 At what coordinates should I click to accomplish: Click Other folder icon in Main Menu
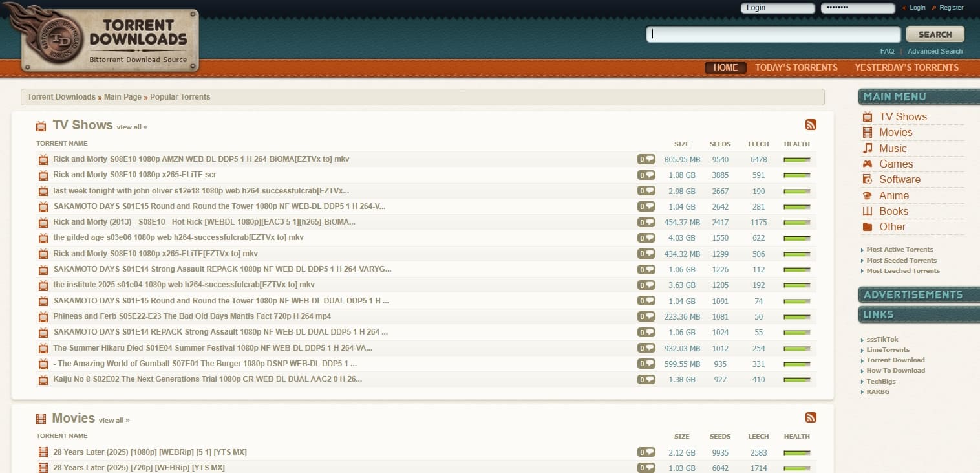coord(868,227)
